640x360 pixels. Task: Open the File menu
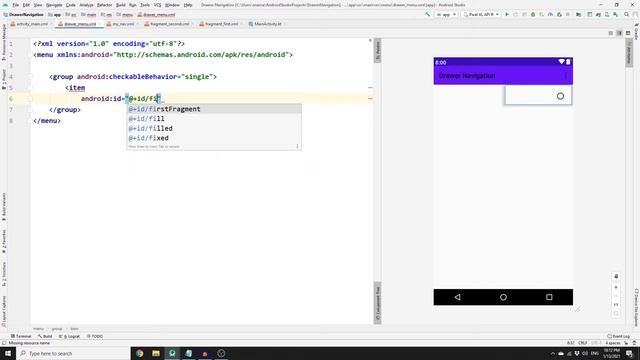(x=16, y=5)
